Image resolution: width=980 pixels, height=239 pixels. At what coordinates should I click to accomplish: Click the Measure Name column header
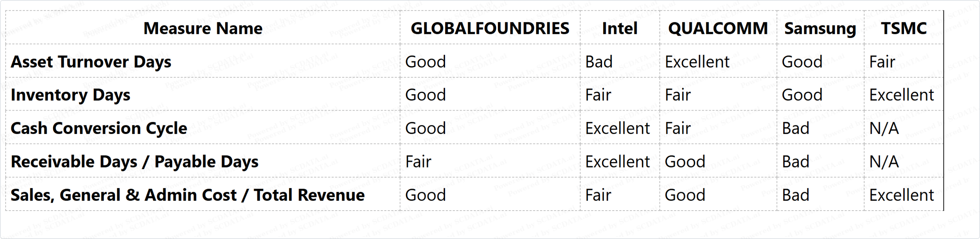pos(203,28)
